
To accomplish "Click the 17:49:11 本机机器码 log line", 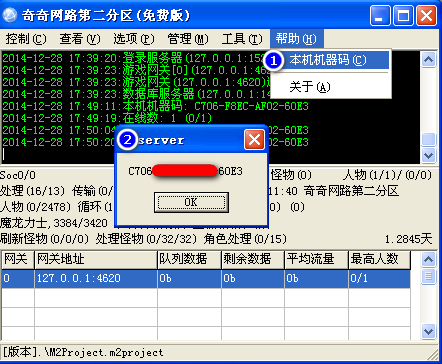I will point(156,106).
